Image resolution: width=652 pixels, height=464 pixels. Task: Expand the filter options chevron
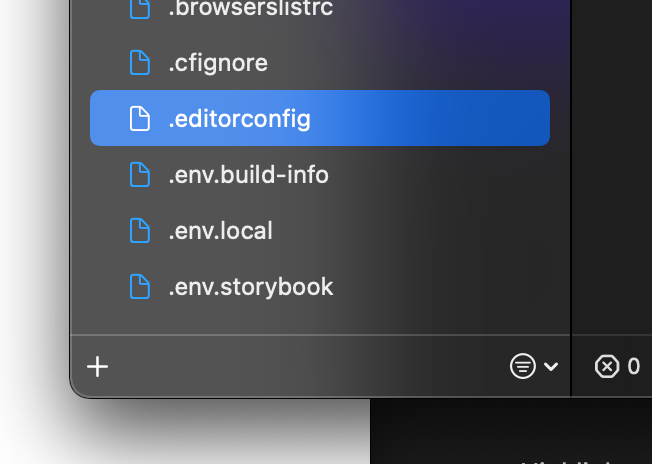(x=551, y=367)
